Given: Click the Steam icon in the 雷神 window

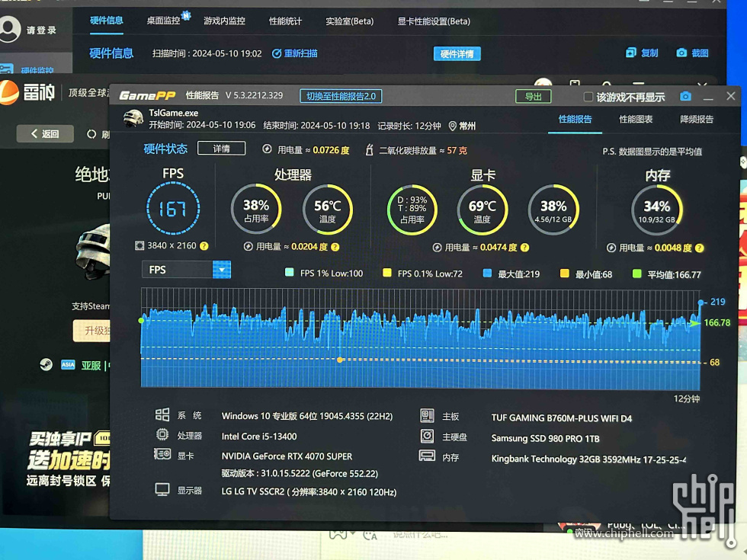Looking at the screenshot, I should pos(46,365).
